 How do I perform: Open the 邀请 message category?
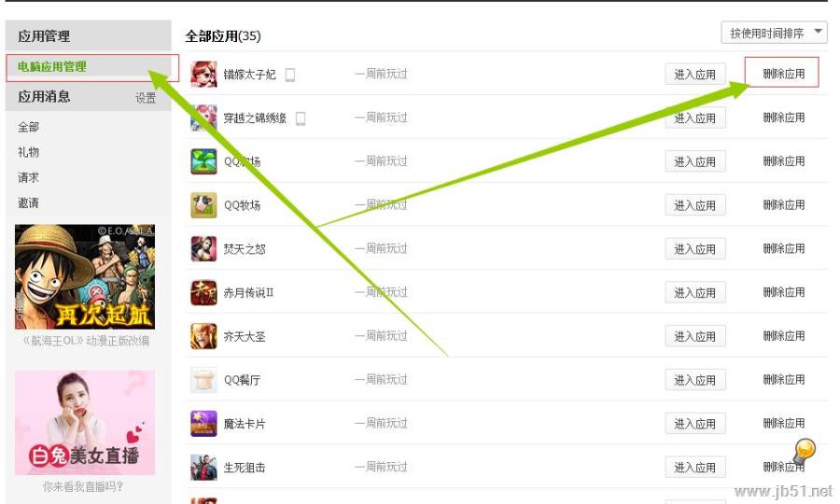click(x=28, y=203)
